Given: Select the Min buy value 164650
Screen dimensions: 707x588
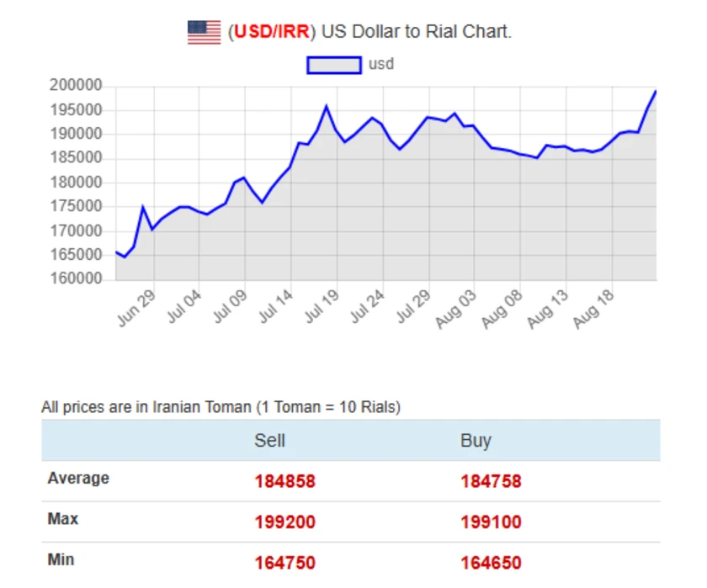Looking at the screenshot, I should (491, 563).
